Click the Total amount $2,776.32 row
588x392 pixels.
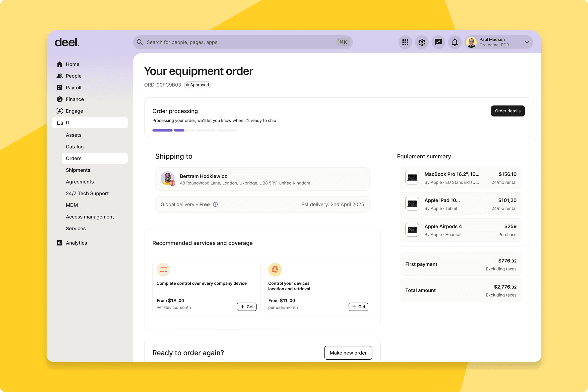[x=461, y=290]
